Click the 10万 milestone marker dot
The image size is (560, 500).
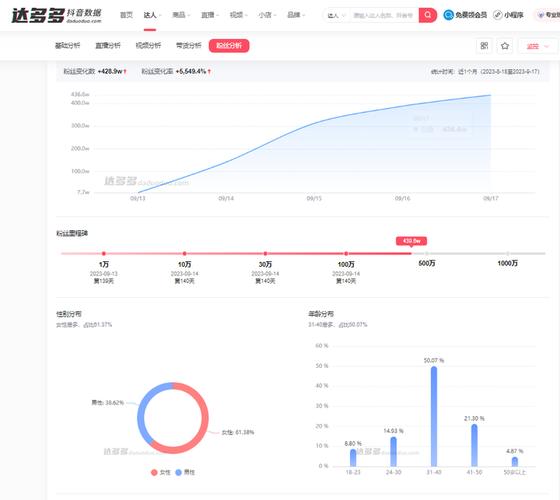point(184,254)
